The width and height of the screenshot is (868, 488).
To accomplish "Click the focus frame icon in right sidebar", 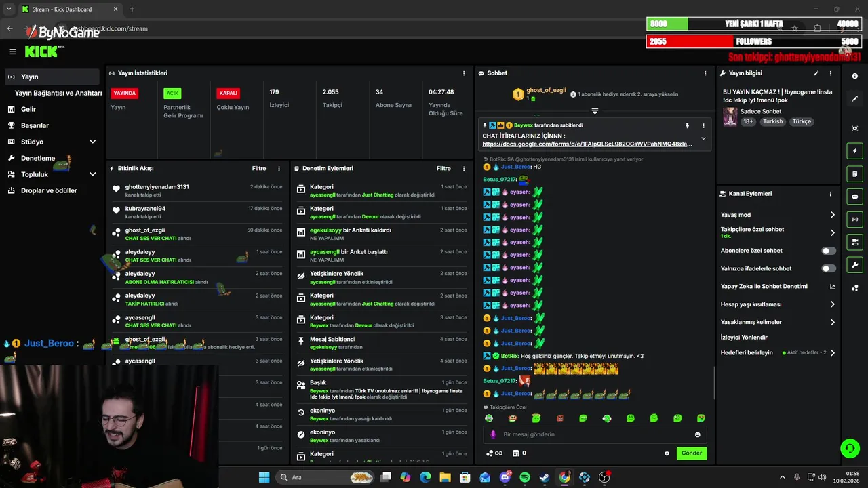I will coord(855,129).
